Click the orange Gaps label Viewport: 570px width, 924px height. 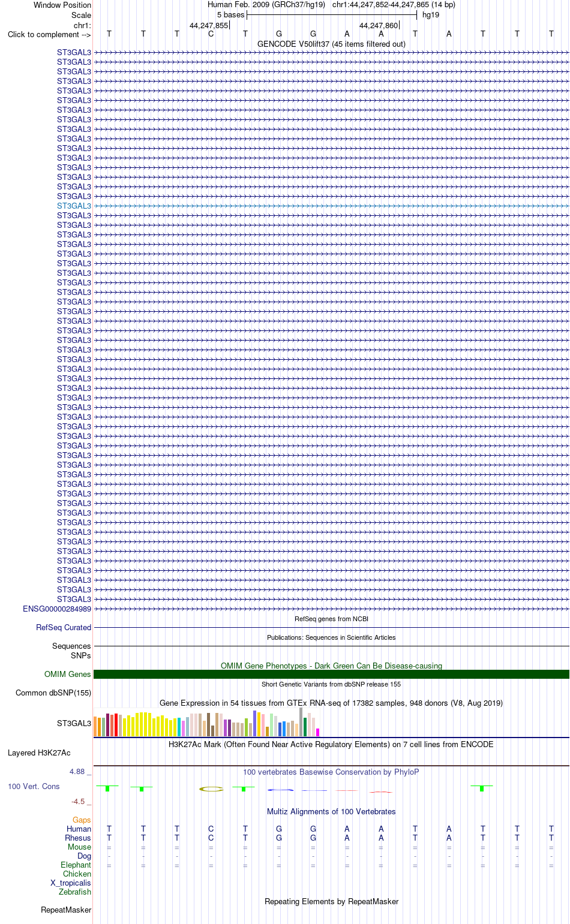(x=82, y=820)
